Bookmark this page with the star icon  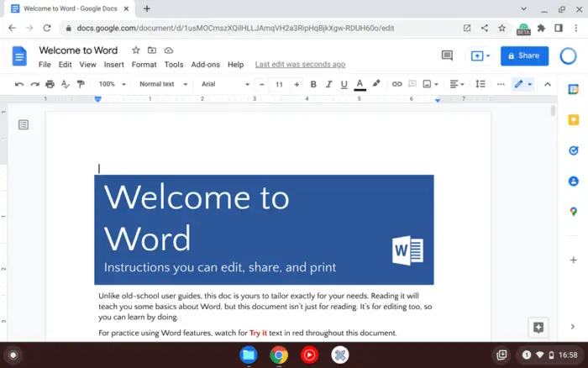[x=501, y=28]
